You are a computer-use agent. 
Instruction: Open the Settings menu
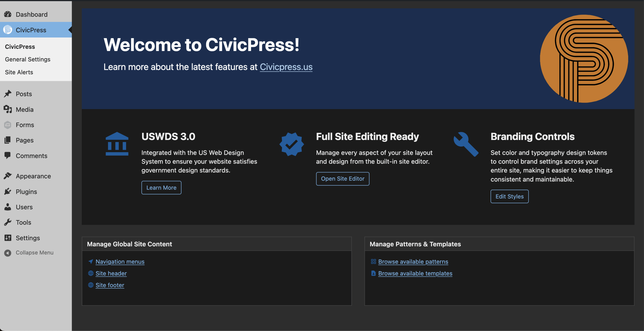pos(36,238)
